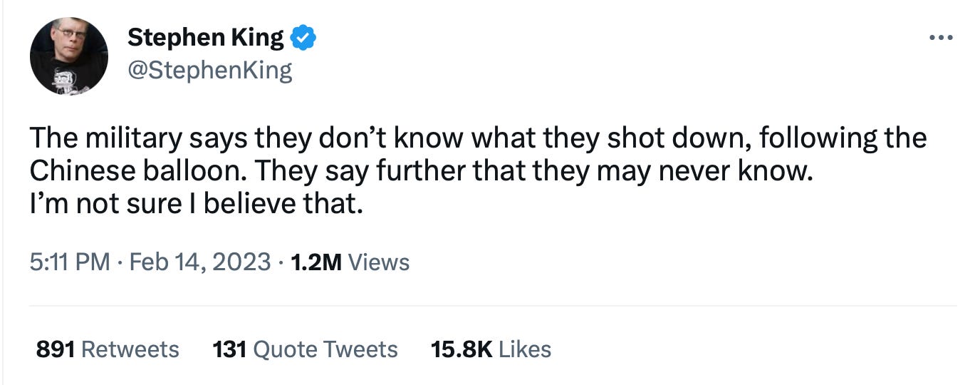The height and width of the screenshot is (385, 980).
Task: Open the 131 Quote Tweets list
Action: [305, 349]
